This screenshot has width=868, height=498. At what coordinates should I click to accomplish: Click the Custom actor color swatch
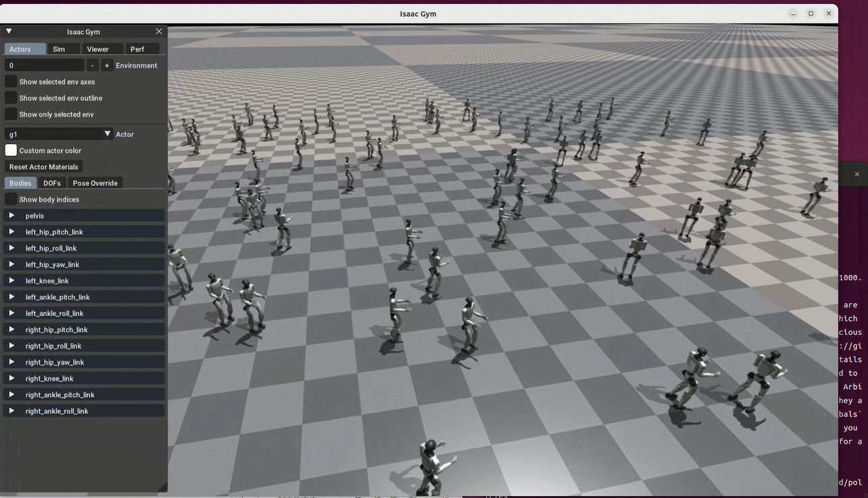(11, 150)
